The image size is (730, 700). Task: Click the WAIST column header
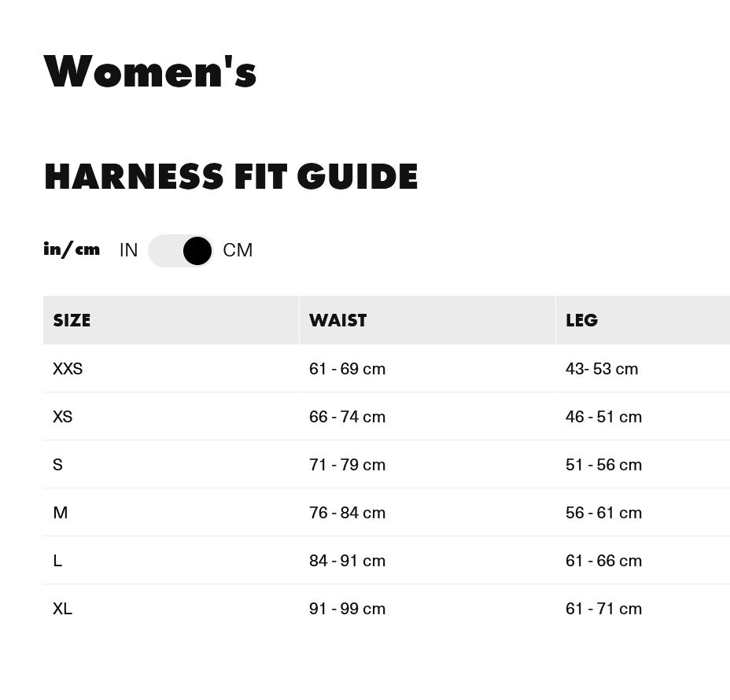pyautogui.click(x=337, y=320)
